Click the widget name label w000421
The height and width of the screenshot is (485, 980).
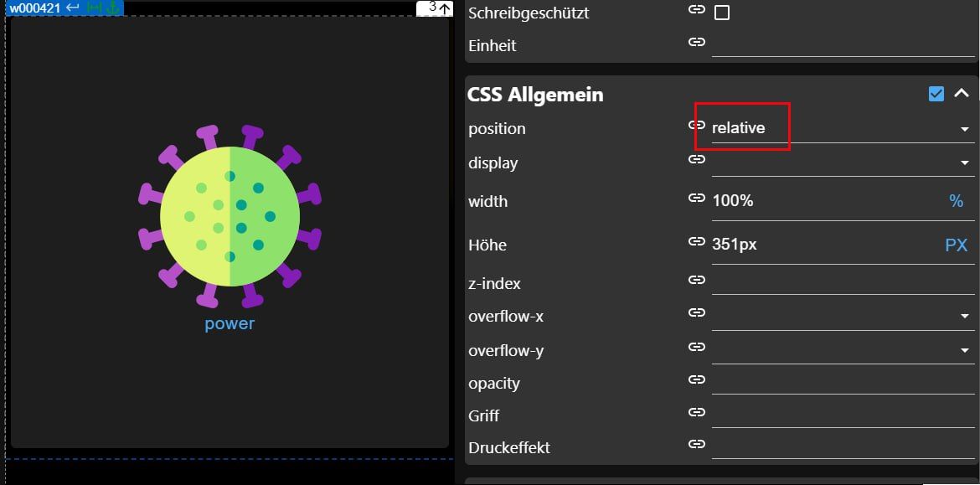[x=35, y=8]
